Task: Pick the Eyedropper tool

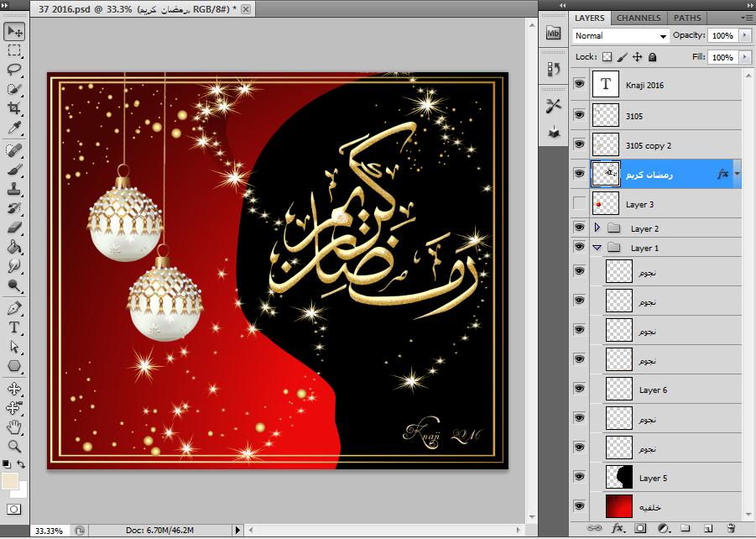Action: tap(14, 128)
